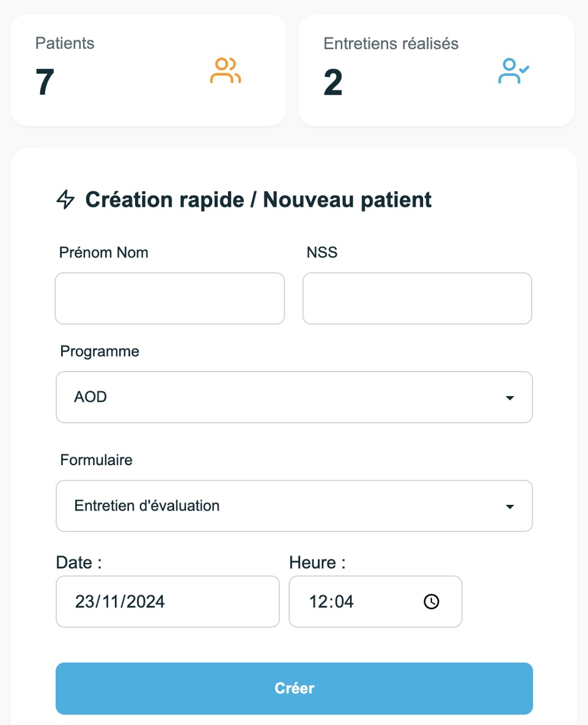Click the blue user-check interviews icon
The image size is (588, 725).
pyautogui.click(x=513, y=71)
